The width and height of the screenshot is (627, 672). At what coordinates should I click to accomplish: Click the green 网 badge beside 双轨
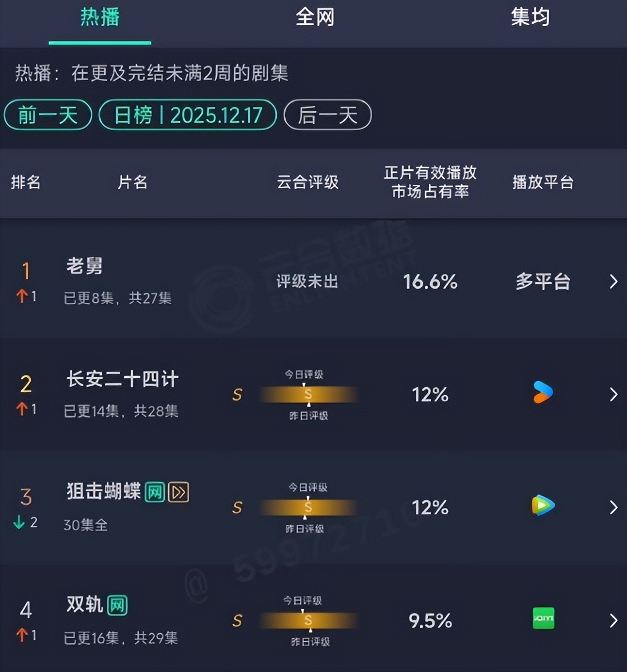[x=117, y=605]
